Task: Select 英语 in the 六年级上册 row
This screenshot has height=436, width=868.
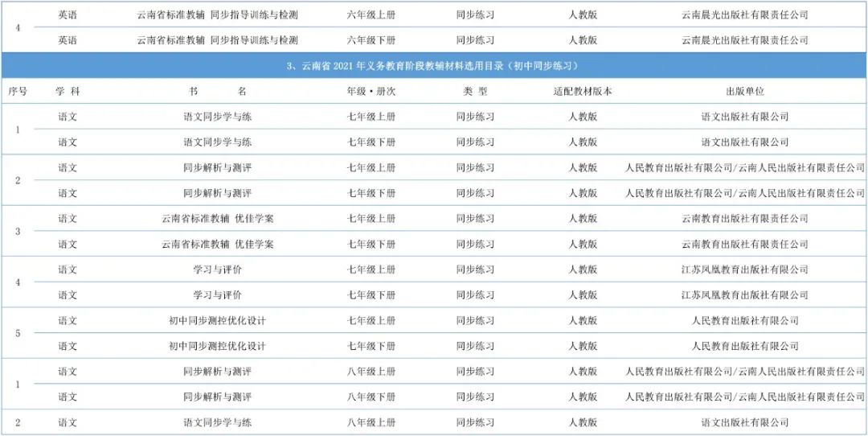Action: coord(68,15)
